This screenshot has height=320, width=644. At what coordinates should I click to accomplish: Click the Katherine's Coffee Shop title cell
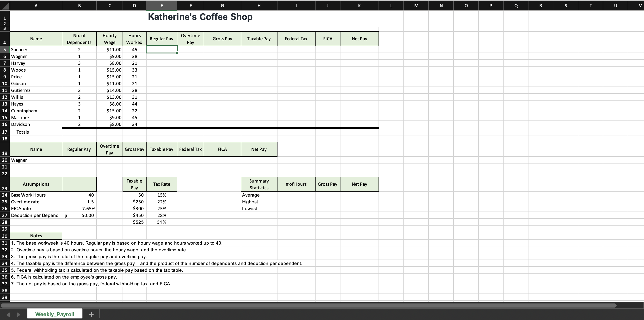click(x=200, y=17)
